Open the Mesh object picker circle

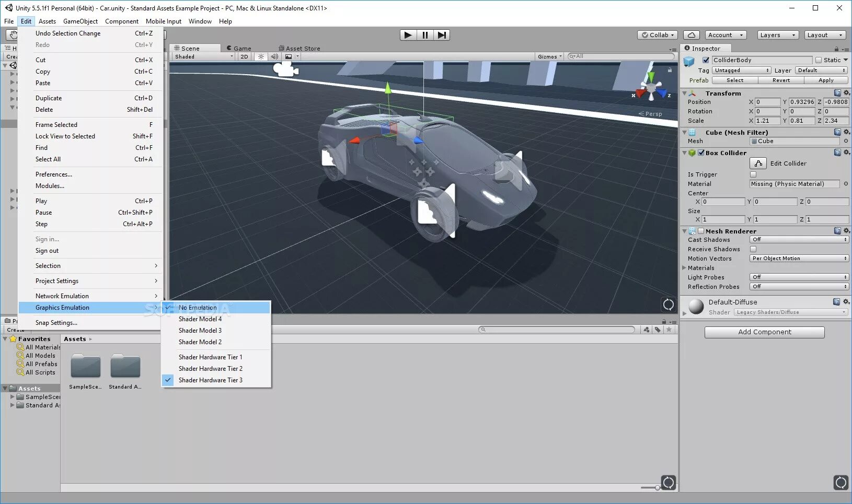[846, 141]
